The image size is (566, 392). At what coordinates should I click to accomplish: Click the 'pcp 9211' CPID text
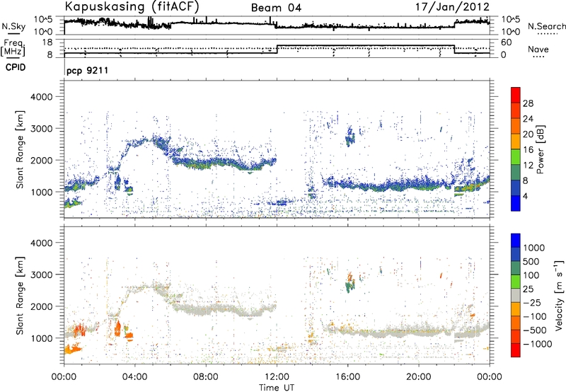point(87,70)
